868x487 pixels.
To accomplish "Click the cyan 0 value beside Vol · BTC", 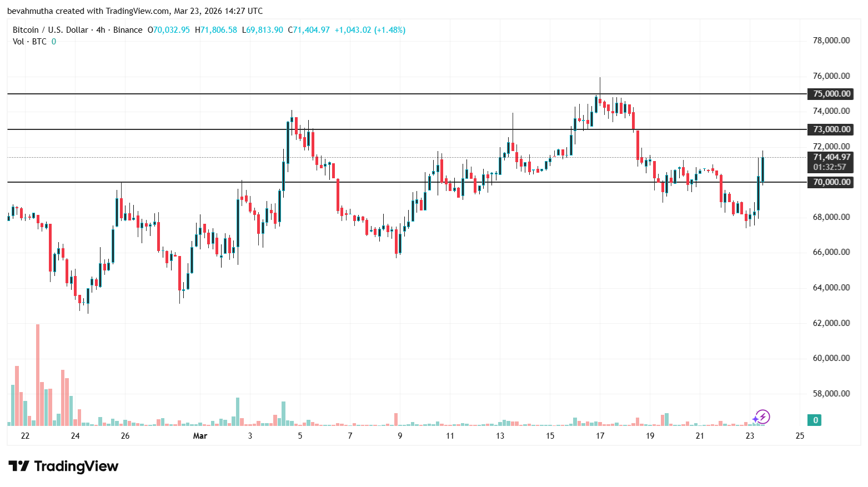I will [53, 41].
